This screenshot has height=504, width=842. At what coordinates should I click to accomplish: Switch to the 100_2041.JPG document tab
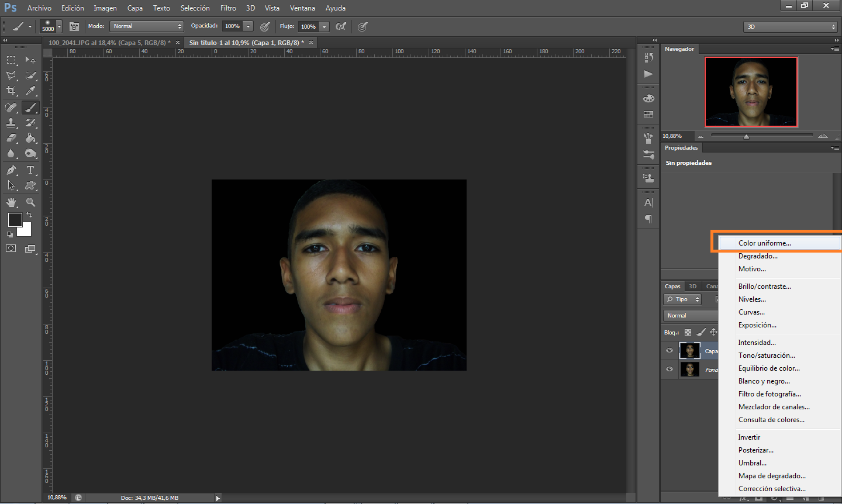[109, 43]
